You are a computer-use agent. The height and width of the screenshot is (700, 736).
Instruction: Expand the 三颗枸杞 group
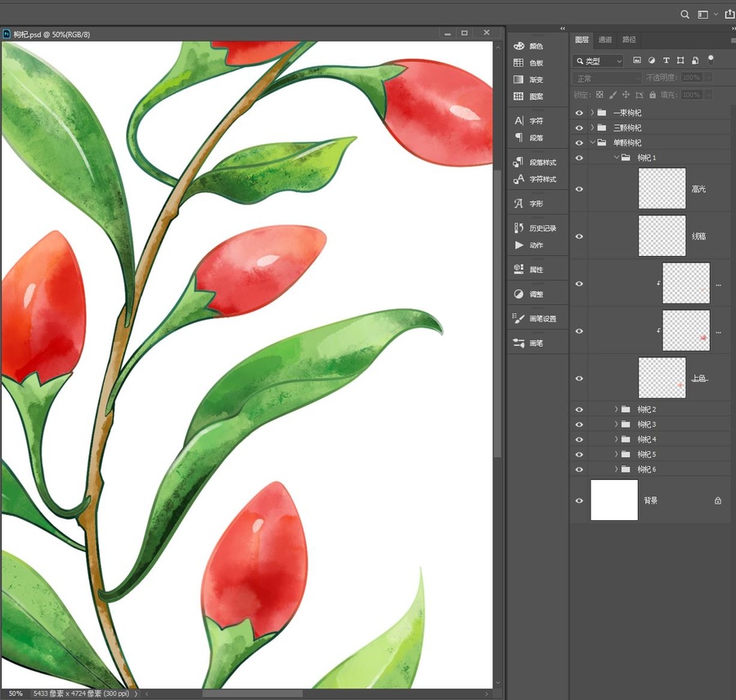click(x=592, y=128)
